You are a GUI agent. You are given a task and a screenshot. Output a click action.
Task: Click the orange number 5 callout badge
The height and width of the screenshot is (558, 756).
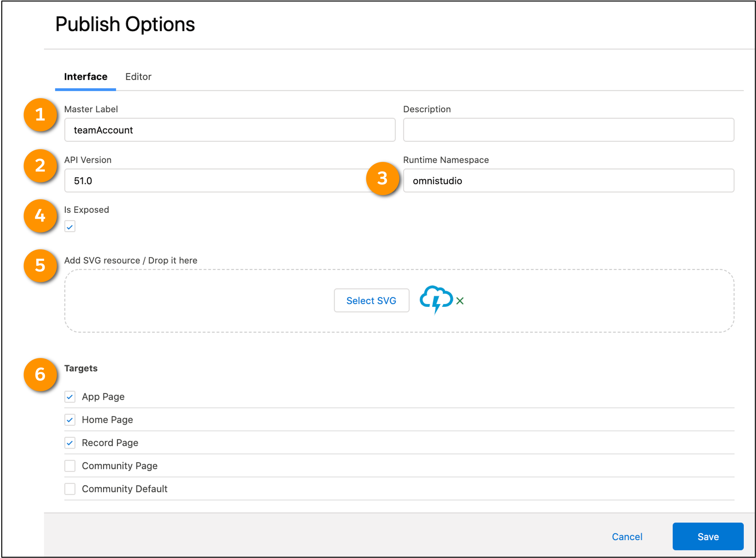(x=40, y=266)
